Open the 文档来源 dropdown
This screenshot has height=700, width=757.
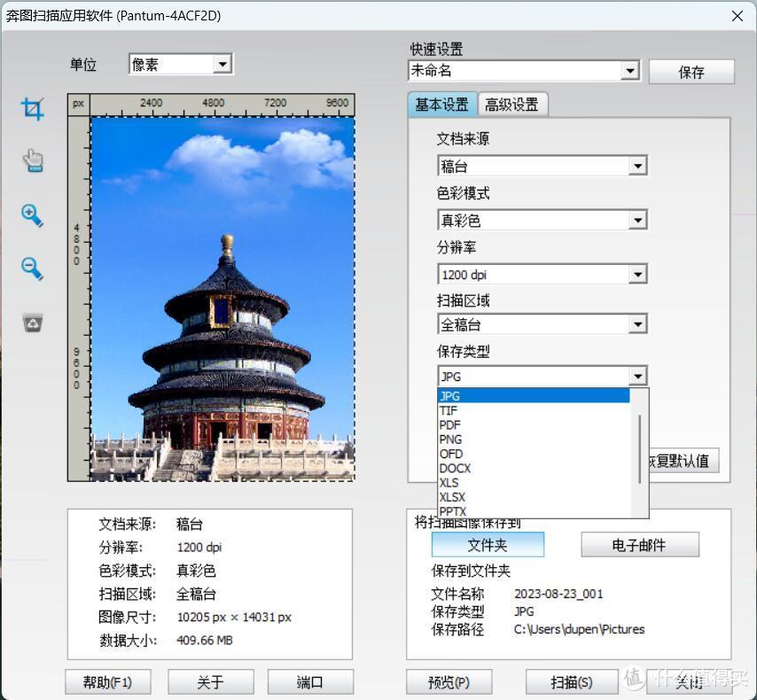pyautogui.click(x=636, y=167)
